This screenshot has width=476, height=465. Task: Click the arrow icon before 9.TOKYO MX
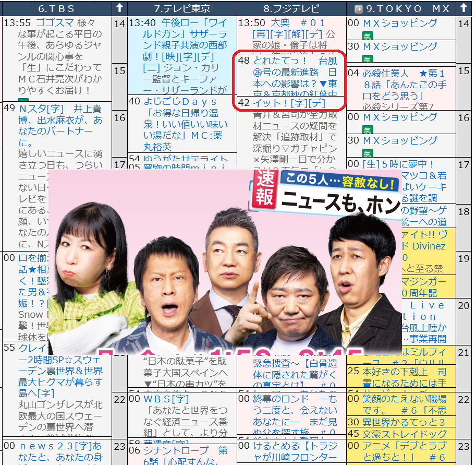[358, 8]
